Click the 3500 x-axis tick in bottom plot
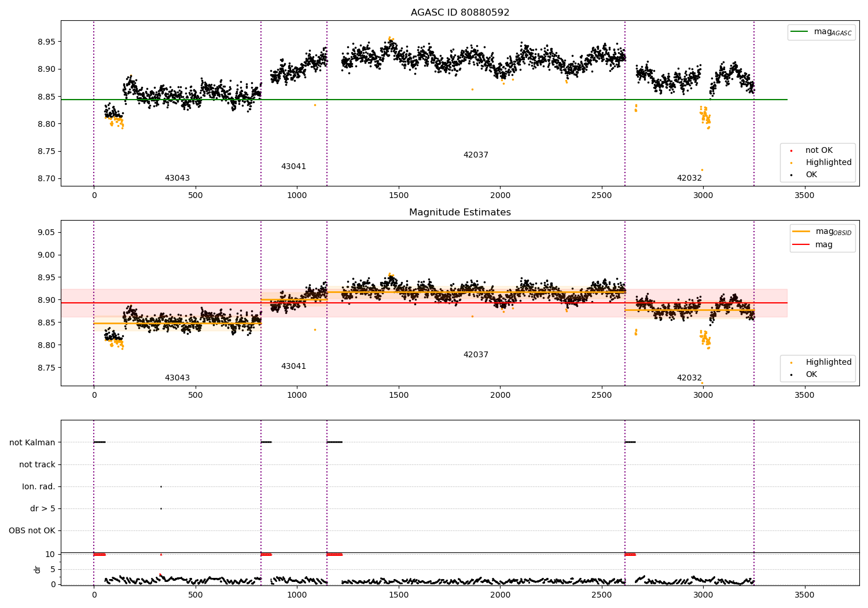 (x=804, y=595)
